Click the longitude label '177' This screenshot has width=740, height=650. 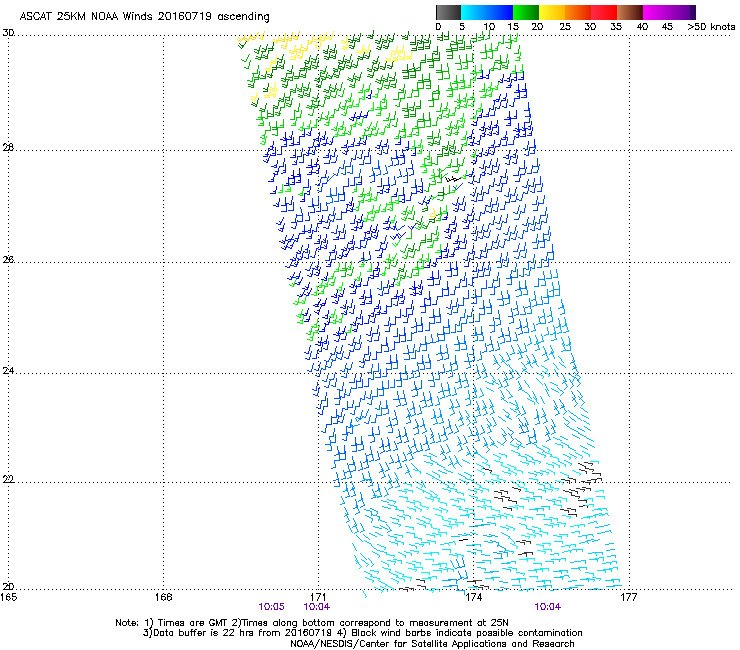tap(629, 597)
